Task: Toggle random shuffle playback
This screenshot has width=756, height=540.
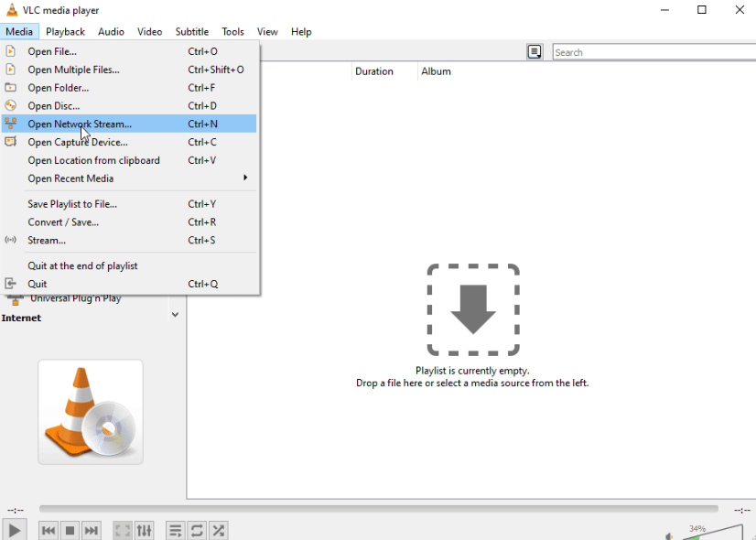Action: [219, 531]
